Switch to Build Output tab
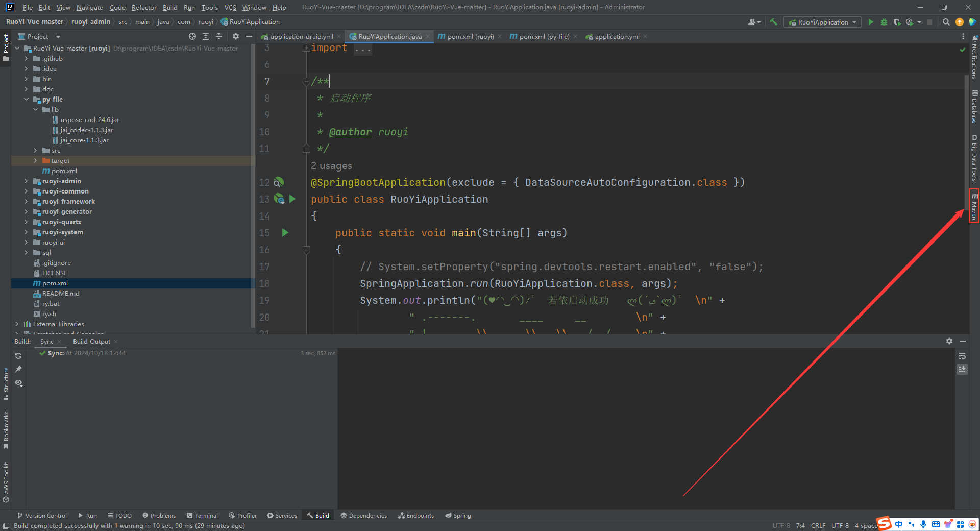Screen dimensions: 980x531 (91, 341)
